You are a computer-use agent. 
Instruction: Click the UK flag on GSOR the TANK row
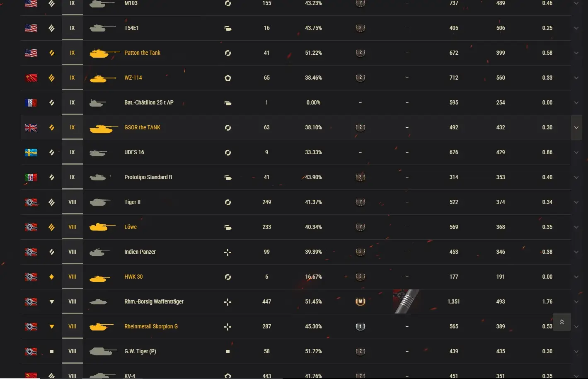click(x=31, y=127)
